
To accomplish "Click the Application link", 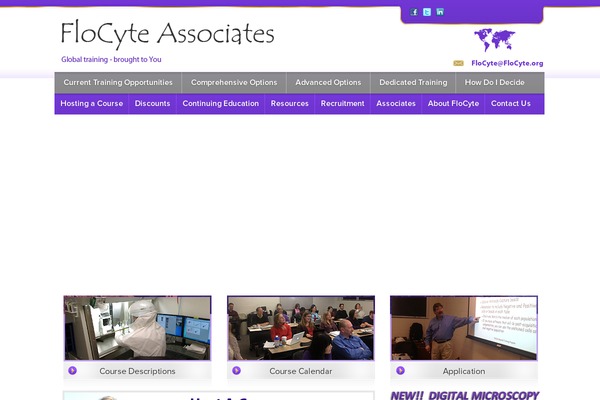I will [464, 371].
